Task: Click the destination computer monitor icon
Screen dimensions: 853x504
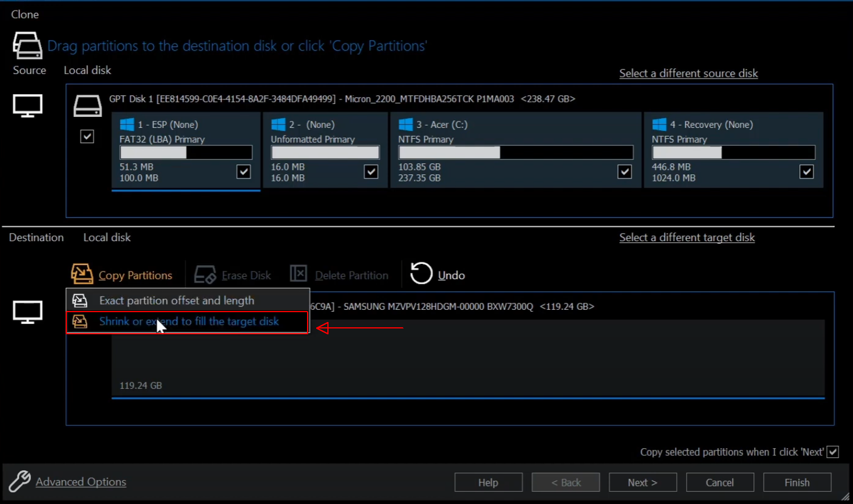Action: 27,312
